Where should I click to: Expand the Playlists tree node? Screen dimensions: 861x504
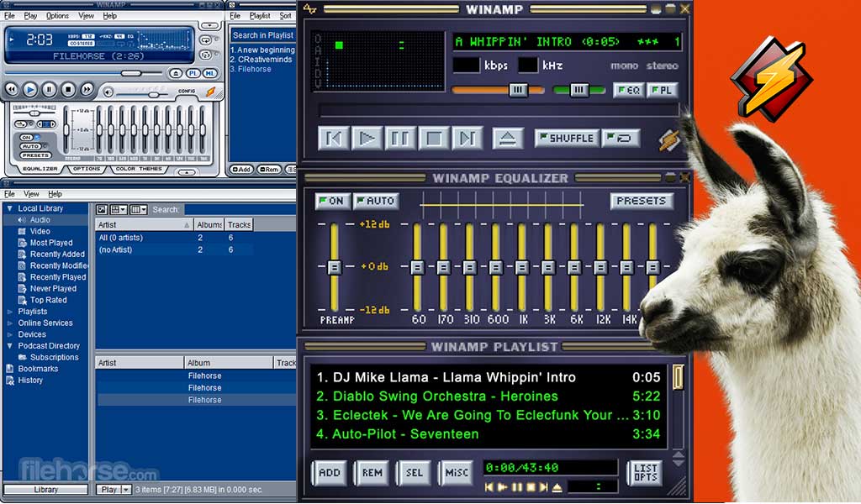(x=9, y=312)
